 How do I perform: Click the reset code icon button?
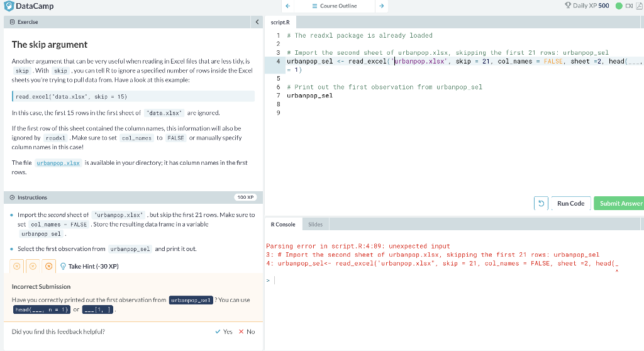[541, 203]
